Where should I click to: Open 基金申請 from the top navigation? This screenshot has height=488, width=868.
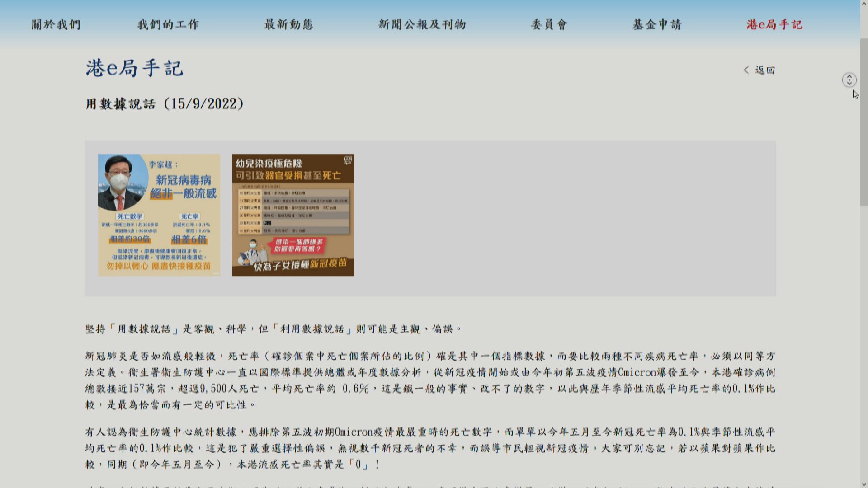coord(657,24)
